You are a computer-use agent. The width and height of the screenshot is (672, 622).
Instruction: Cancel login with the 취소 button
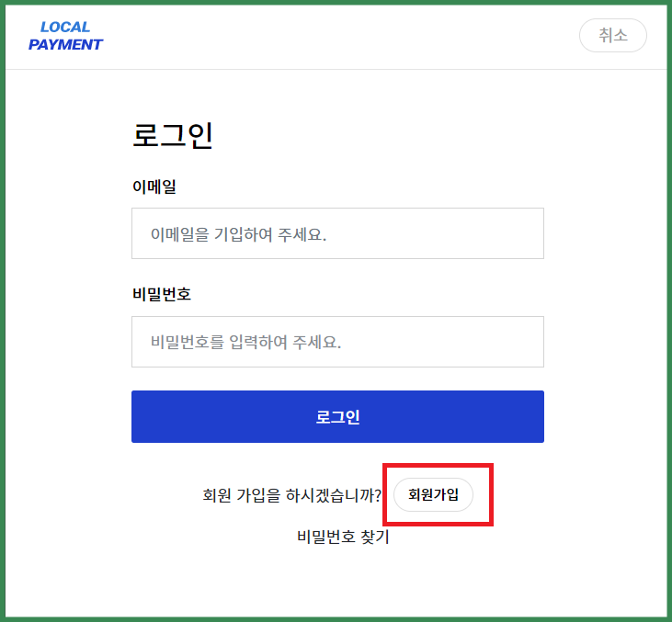click(x=613, y=35)
